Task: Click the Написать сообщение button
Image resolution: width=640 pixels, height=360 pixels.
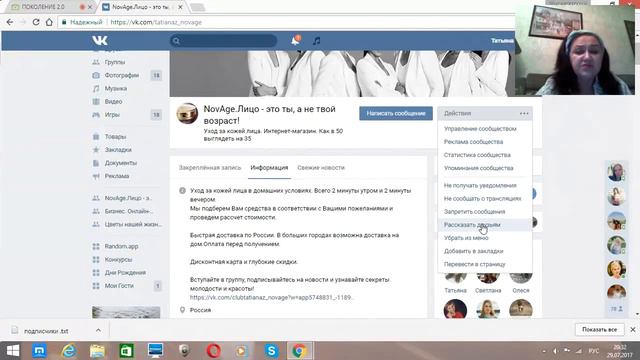Action: 396,113
